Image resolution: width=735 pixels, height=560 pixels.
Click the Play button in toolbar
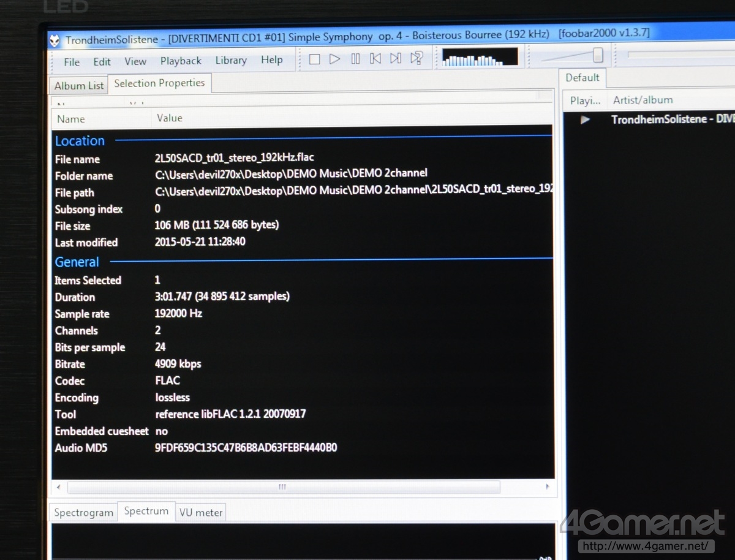[334, 59]
